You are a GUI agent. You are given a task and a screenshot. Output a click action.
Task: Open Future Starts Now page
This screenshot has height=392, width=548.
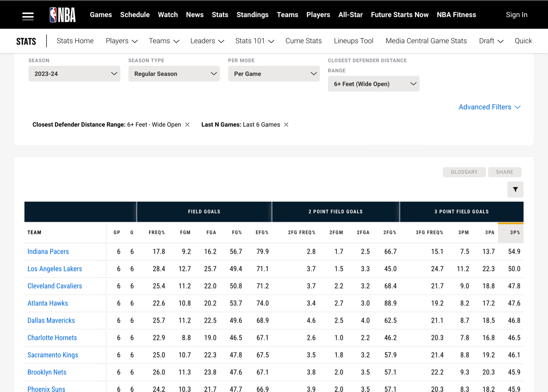399,15
